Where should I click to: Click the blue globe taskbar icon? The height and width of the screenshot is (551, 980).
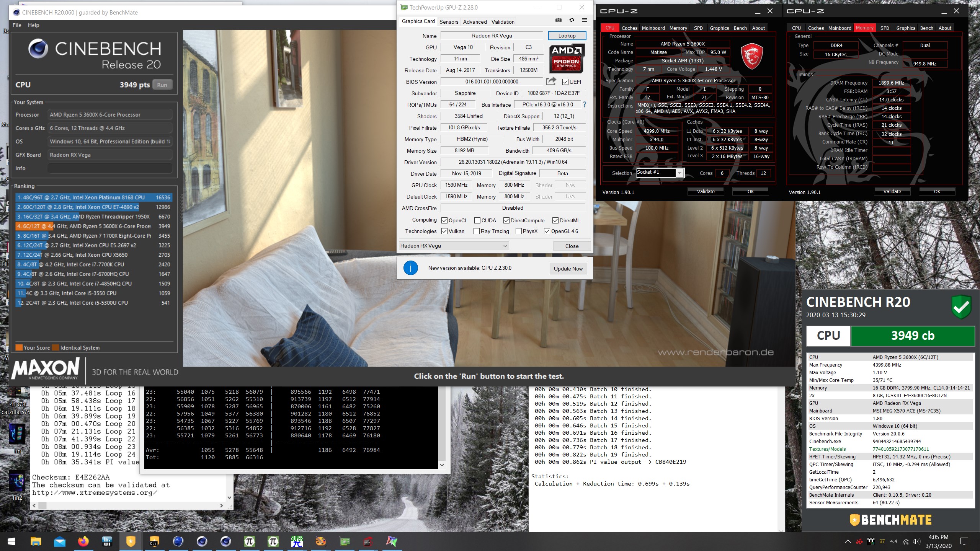(x=178, y=541)
